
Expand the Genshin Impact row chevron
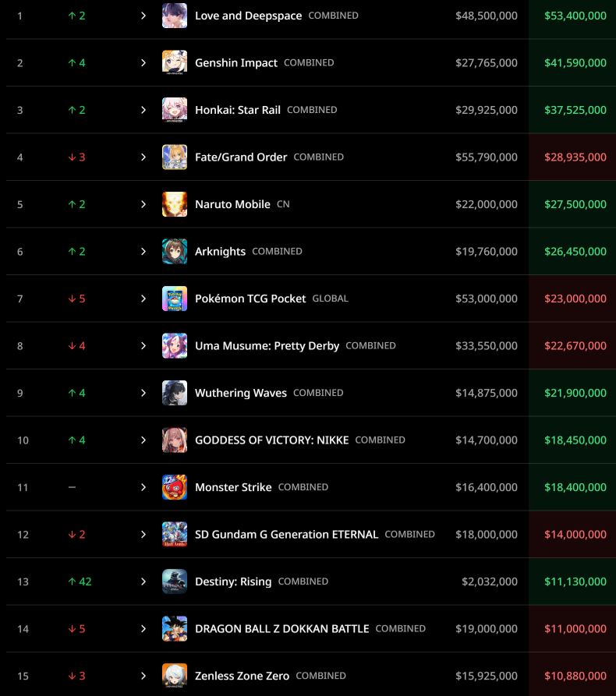[x=143, y=62]
